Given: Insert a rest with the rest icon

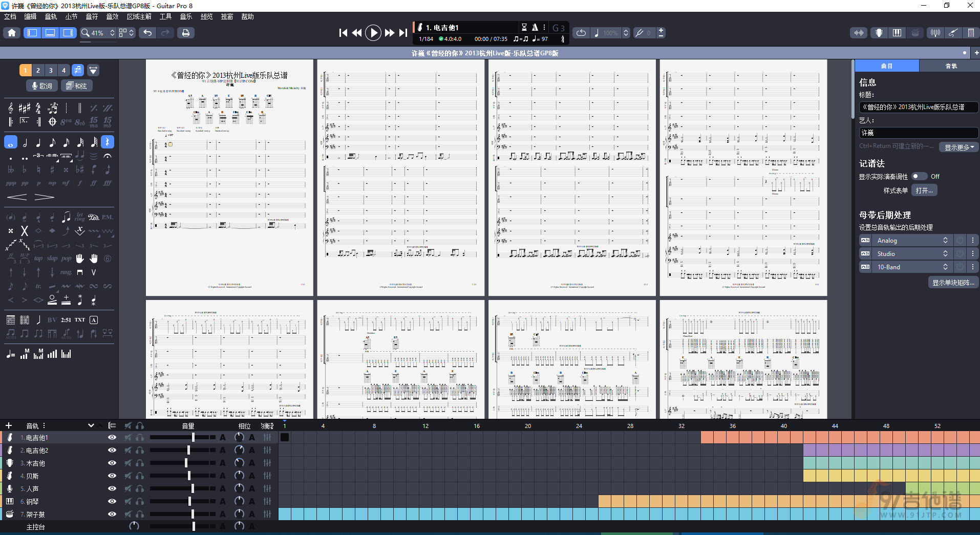Looking at the screenshot, I should pos(108,142).
